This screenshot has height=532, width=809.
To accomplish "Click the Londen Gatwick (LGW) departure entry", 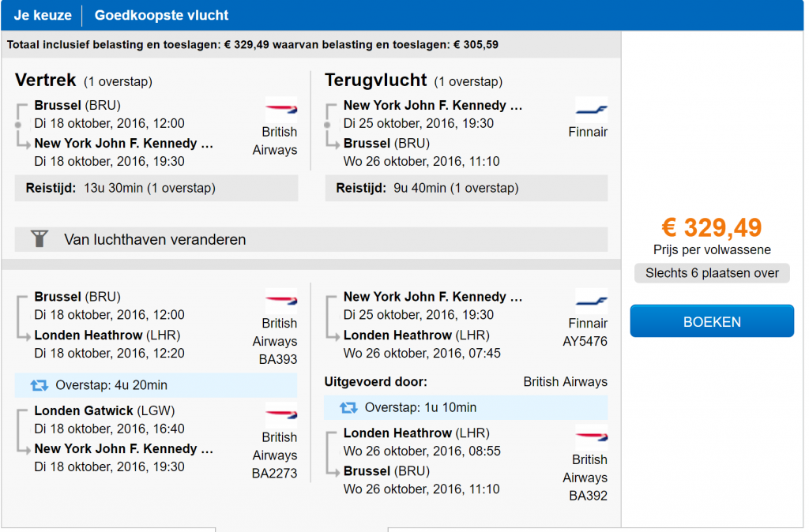I will (105, 411).
